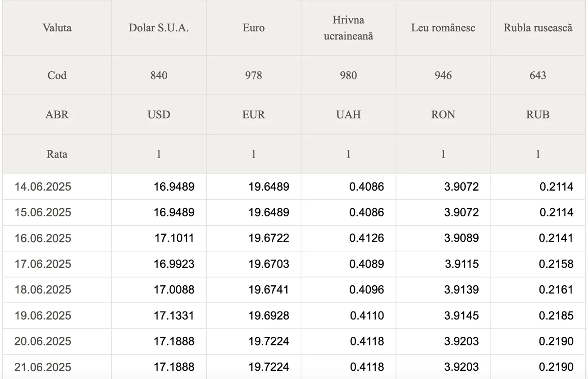Screen dimensions: 588x379
Task: Click the 19.6928 euro rate value
Action: (269, 316)
